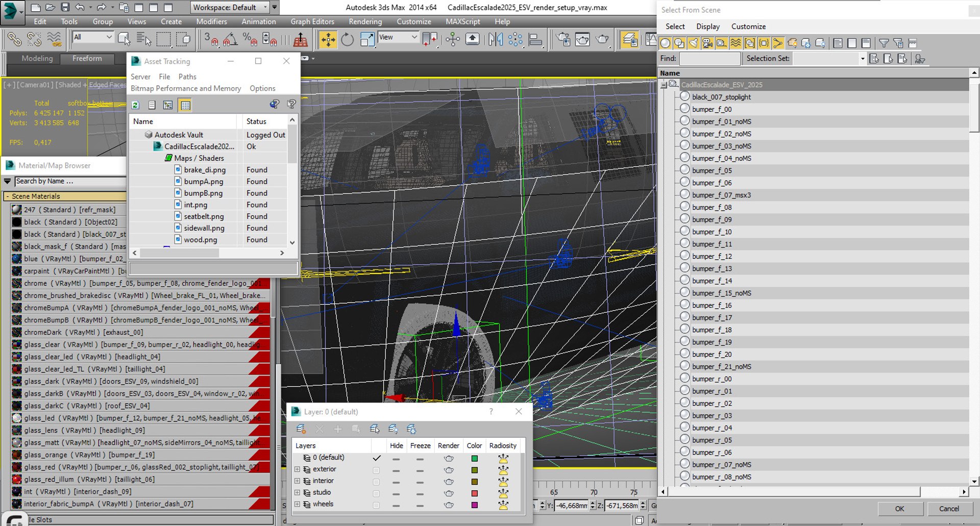Screen dimensions: 980x526
Task: Open the Rendering menu
Action: click(x=365, y=21)
